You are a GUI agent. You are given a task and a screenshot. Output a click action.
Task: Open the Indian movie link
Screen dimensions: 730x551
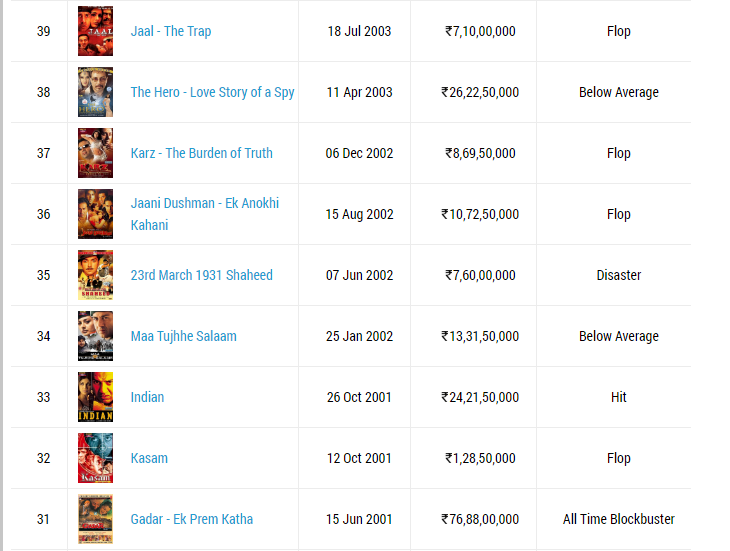147,397
